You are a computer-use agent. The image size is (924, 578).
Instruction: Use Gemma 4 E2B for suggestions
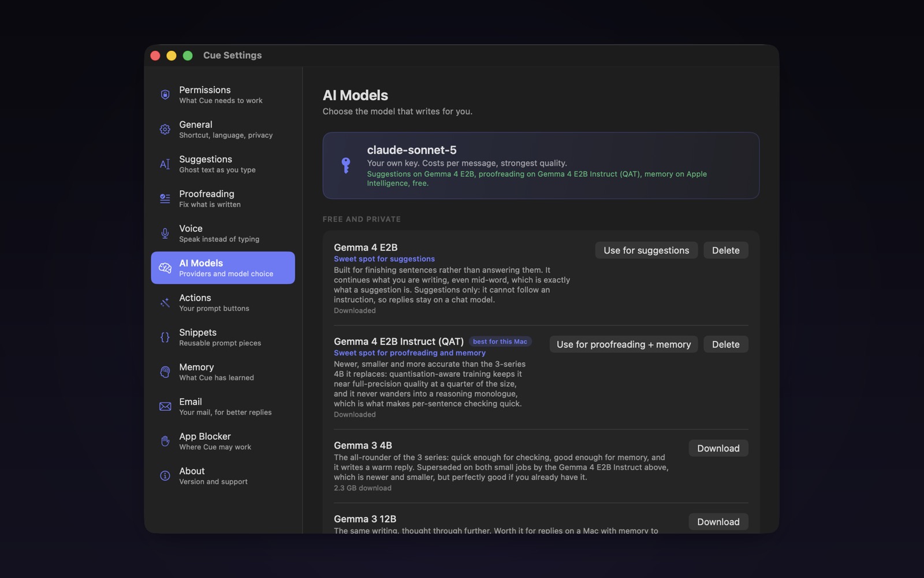point(646,250)
